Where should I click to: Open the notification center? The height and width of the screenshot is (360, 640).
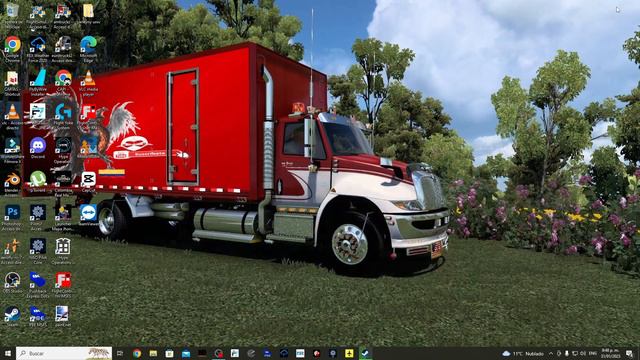pyautogui.click(x=629, y=353)
